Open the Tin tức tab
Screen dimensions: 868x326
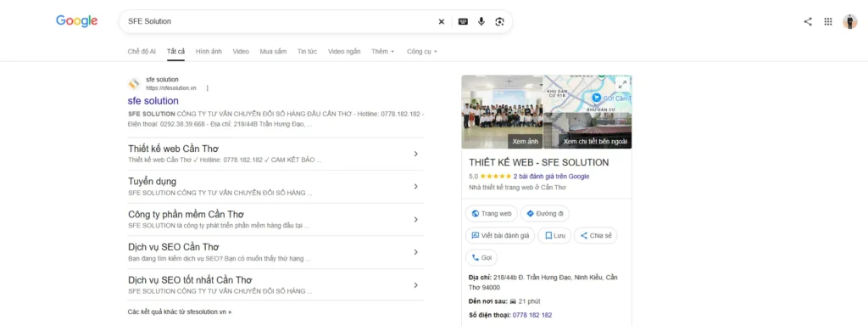[307, 52]
